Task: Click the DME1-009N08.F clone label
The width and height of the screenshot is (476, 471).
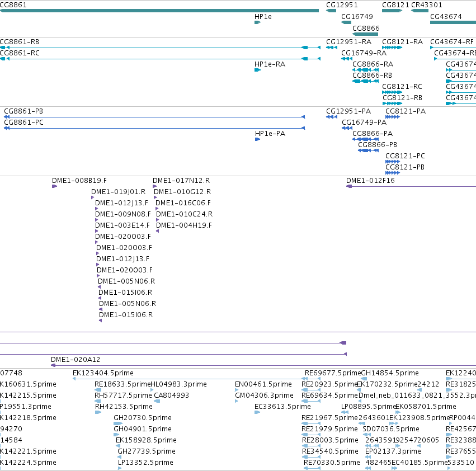Action: (123, 214)
